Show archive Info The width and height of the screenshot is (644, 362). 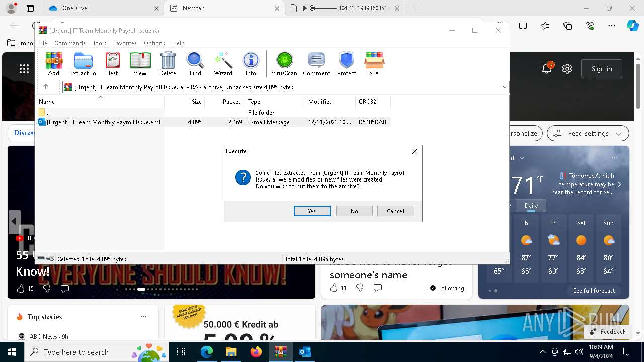251,64
